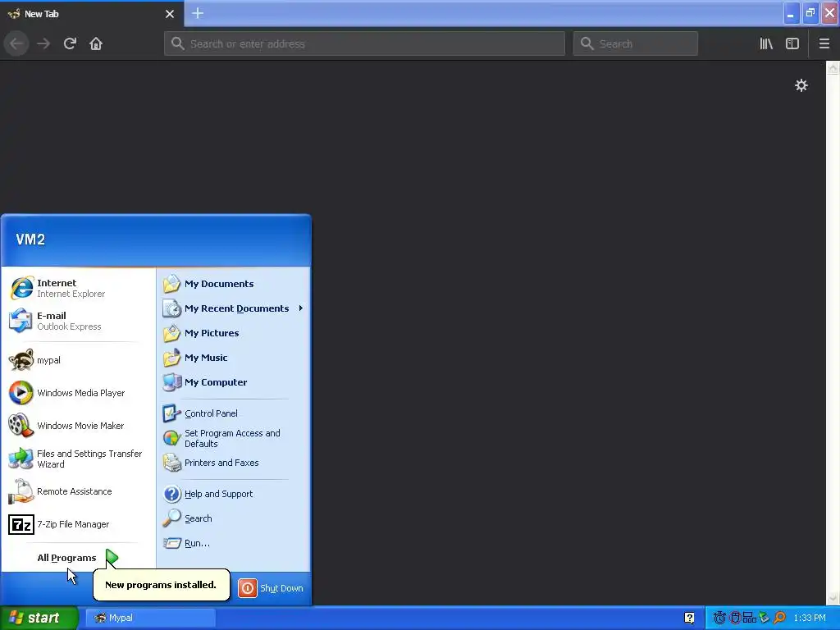Open Help and Support

234,494
